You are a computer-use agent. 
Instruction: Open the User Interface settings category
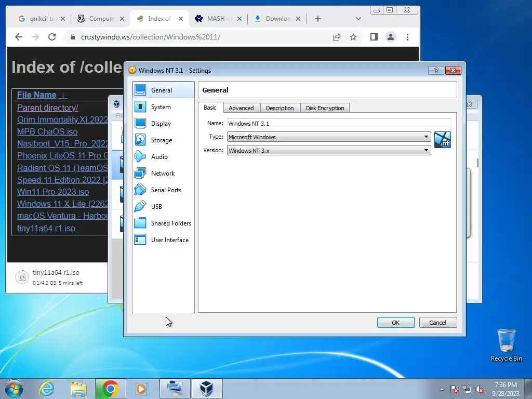click(163, 240)
